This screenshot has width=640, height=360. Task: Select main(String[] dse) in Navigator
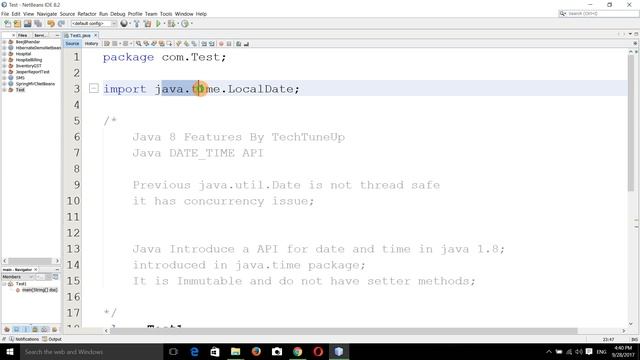tap(40, 290)
